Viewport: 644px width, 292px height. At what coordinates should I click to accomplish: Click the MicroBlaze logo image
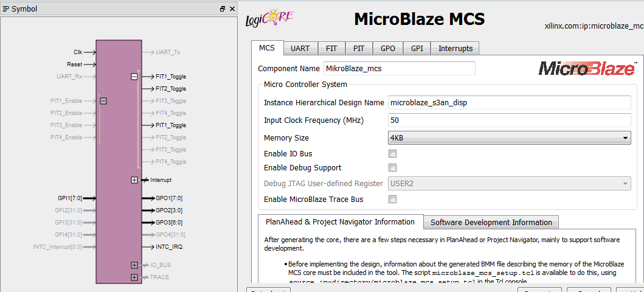tap(587, 69)
